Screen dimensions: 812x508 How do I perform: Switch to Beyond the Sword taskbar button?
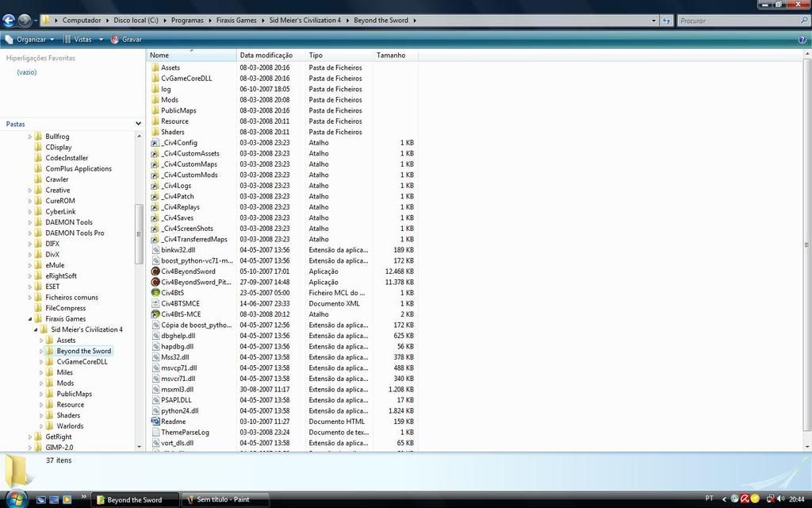pos(135,500)
